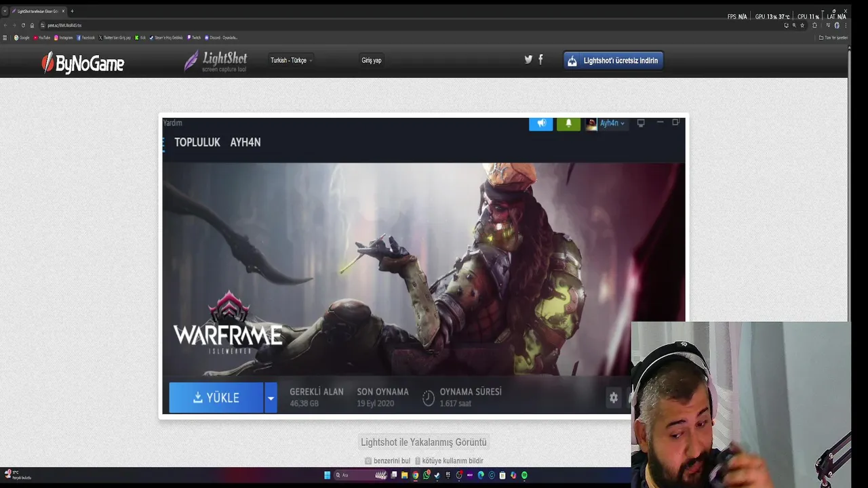This screenshot has height=488, width=868.
Task: Close the LightShot browser tab
Action: pyautogui.click(x=63, y=11)
